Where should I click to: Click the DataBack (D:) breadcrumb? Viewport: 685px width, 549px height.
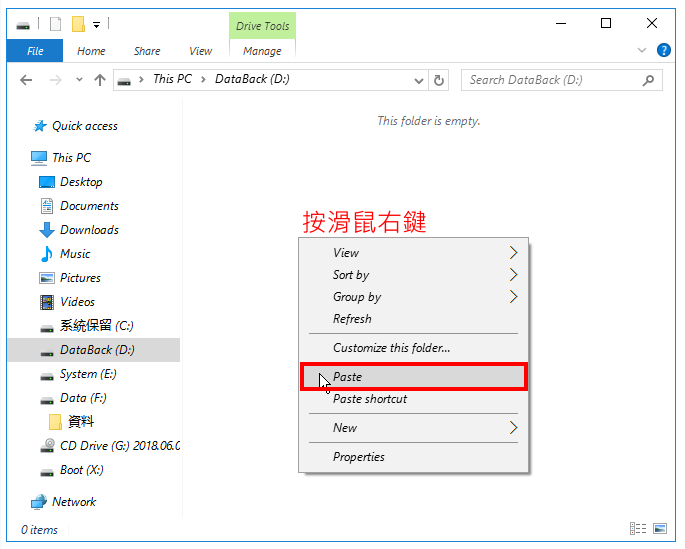point(252,79)
